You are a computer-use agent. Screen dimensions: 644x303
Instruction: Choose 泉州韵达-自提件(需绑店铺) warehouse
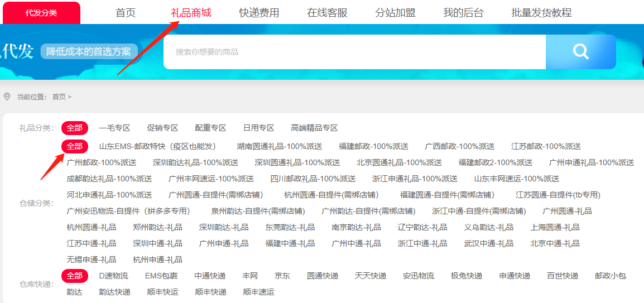pyautogui.click(x=258, y=211)
